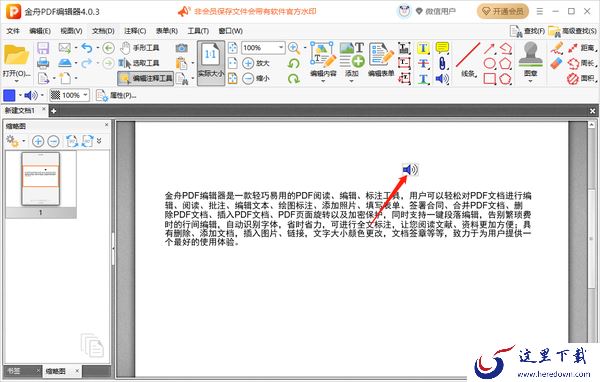Image resolution: width=600 pixels, height=382 pixels.
Task: Select the hand tool (手形工具)
Action: (x=139, y=48)
